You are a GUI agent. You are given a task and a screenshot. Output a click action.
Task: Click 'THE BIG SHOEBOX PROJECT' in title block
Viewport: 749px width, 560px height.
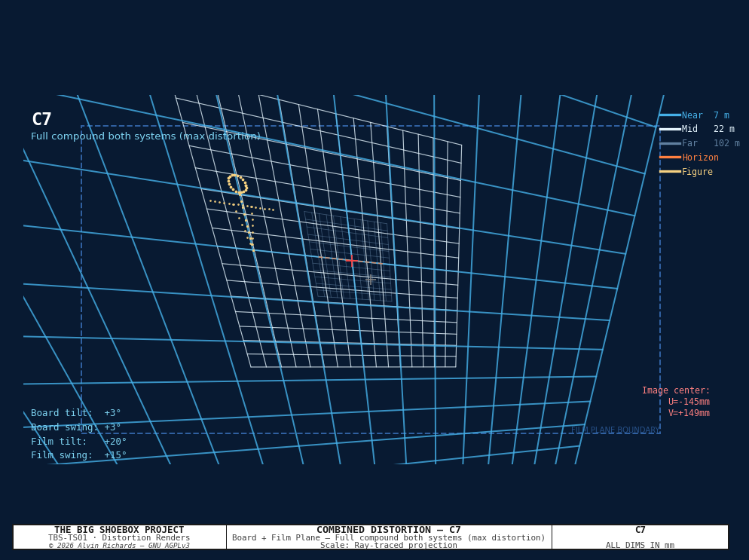coord(119,530)
